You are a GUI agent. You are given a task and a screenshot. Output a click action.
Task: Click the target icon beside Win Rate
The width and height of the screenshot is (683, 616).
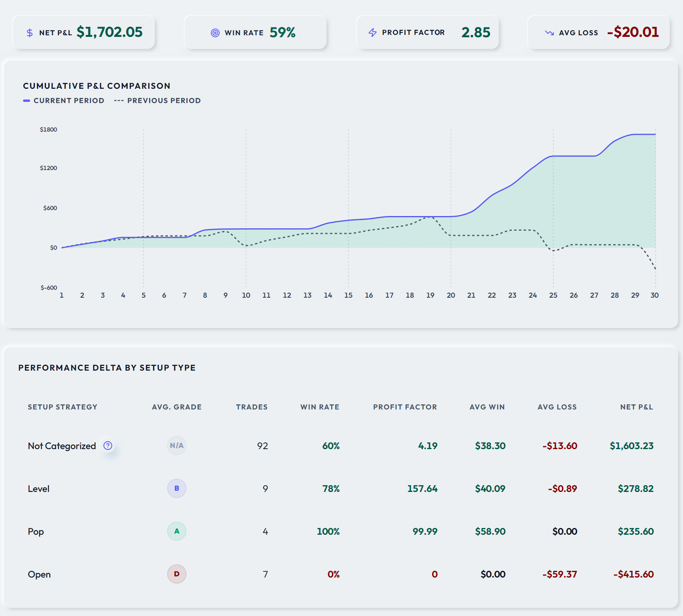tap(215, 33)
